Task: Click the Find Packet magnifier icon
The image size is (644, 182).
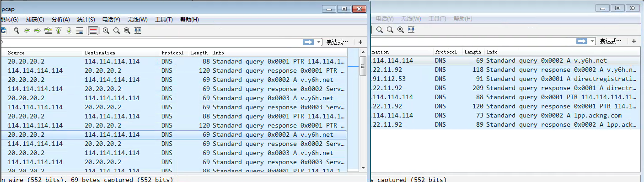Action: [x=16, y=31]
